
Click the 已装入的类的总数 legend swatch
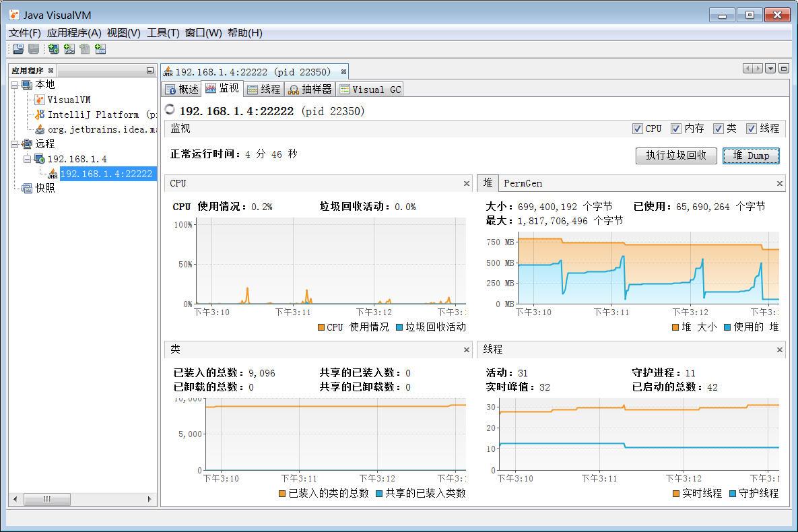(282, 494)
